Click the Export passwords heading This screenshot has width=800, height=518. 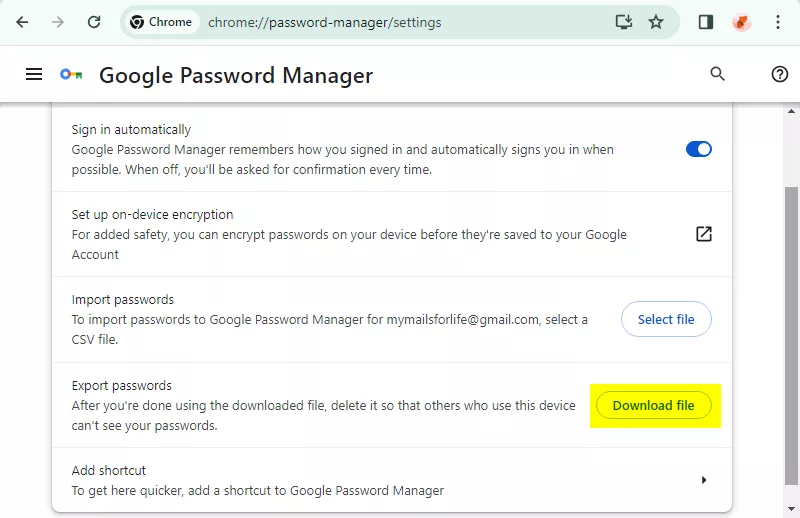[121, 385]
